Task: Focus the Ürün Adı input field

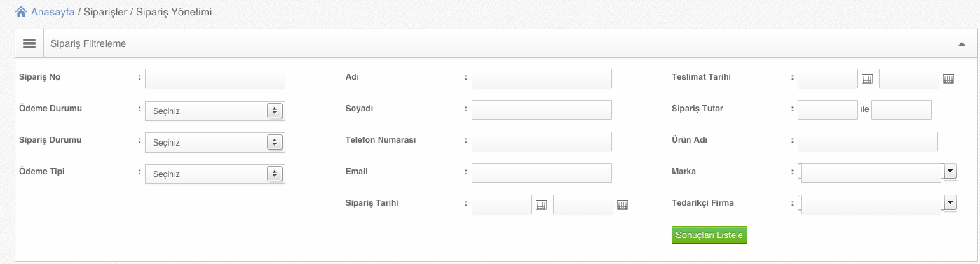Action: click(x=868, y=141)
